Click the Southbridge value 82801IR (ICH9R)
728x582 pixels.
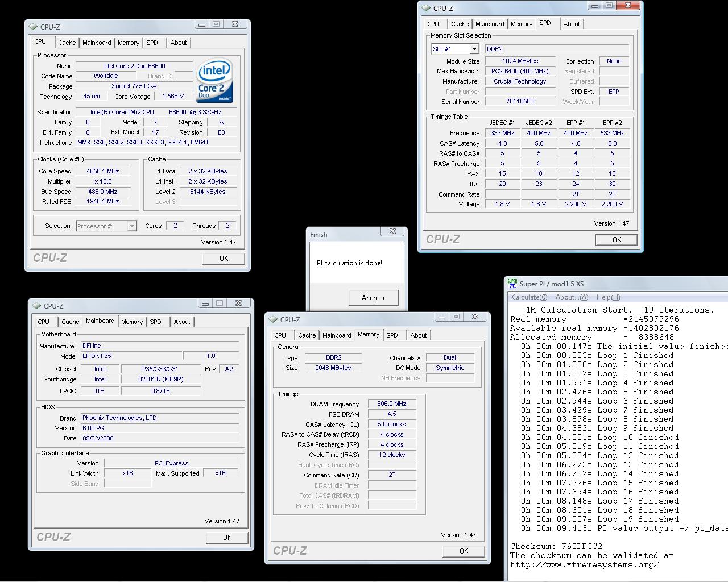(161, 379)
